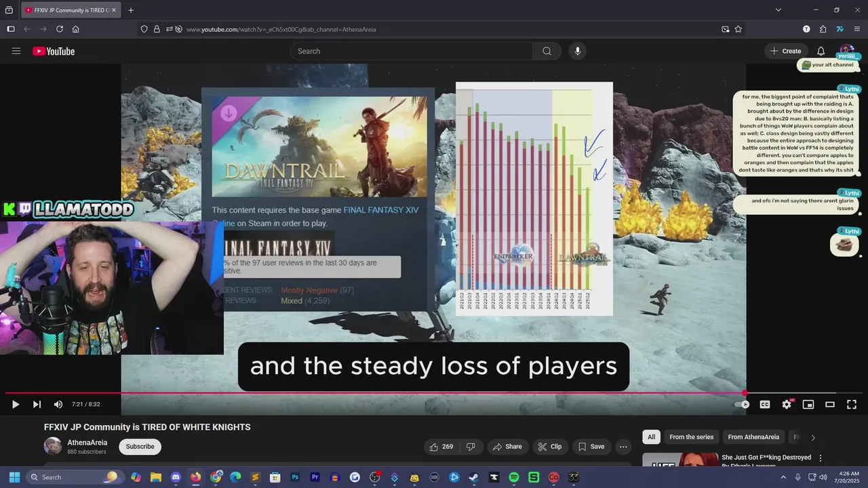Open YouTube notifications bell

pos(821,51)
